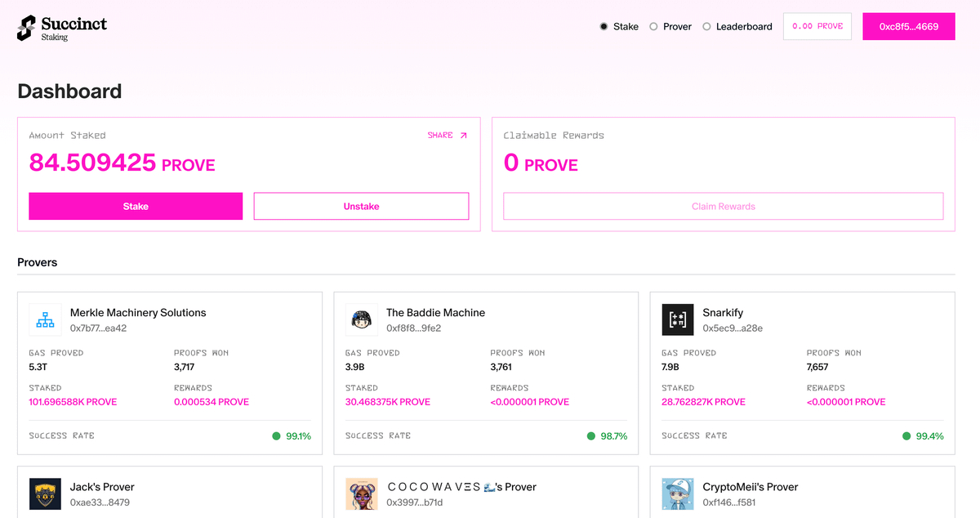This screenshot has height=518, width=980.
Task: Click the Share arrow icon
Action: (x=464, y=136)
